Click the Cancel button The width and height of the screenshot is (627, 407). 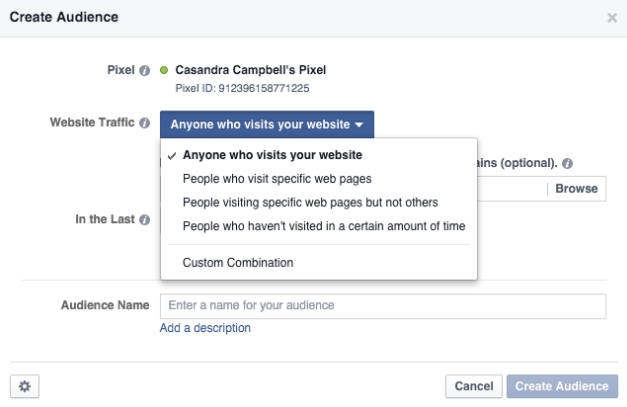click(474, 386)
